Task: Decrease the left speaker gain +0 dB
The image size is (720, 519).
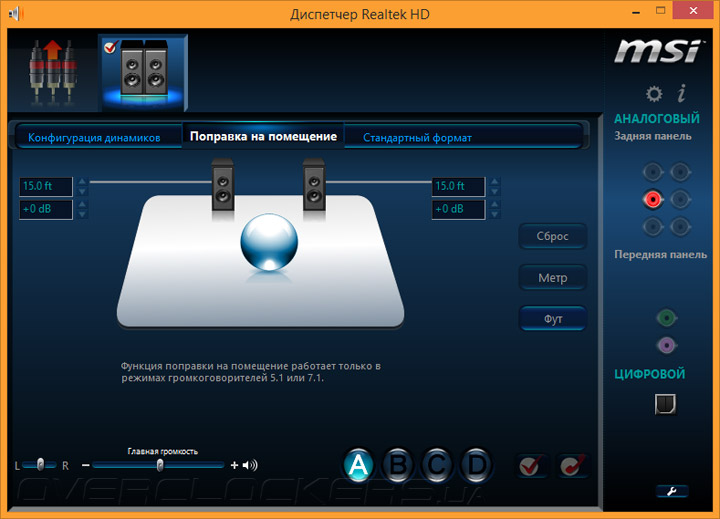Action: point(82,214)
